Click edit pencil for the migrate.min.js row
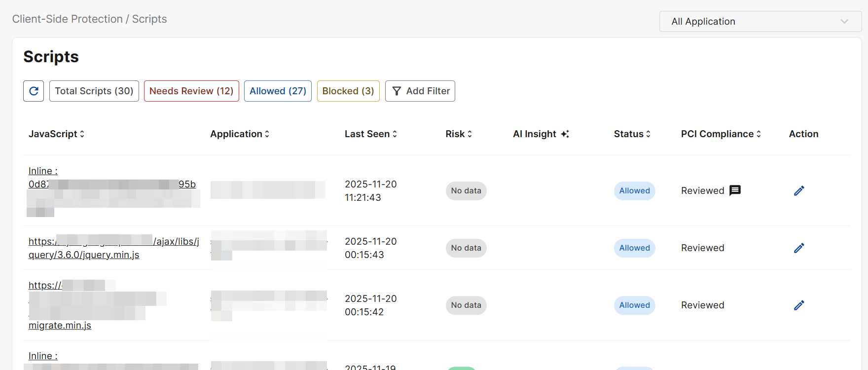Image resolution: width=868 pixels, height=370 pixels. click(x=799, y=305)
